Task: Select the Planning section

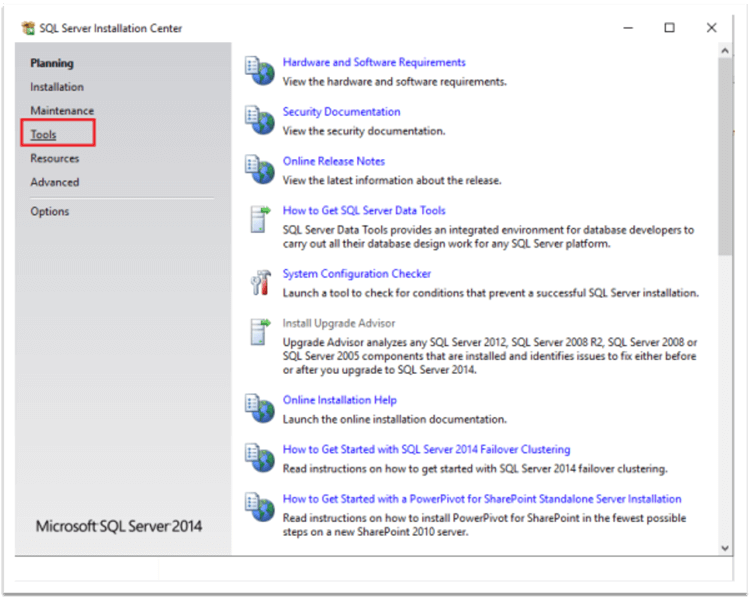Action: [x=52, y=63]
